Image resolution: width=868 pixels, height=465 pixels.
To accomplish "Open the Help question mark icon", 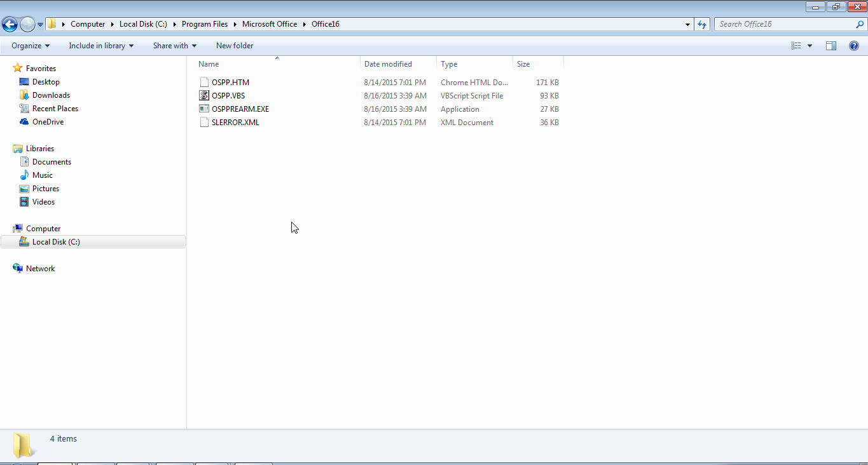I will coord(854,46).
